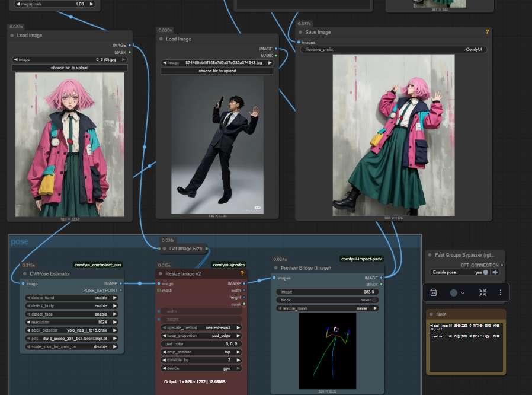Click the collapse dot on the Note node
The image size is (532, 395).
tap(432, 314)
